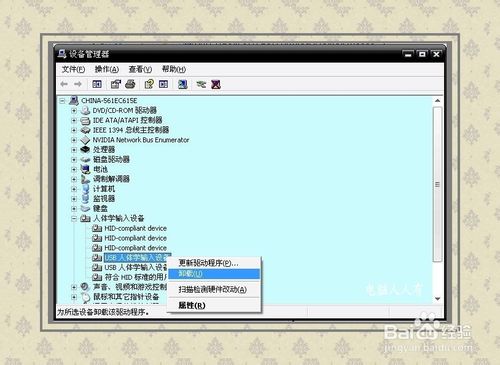The height and width of the screenshot is (365, 500).
Task: Click the scrollbar up arrow
Action: (438, 101)
